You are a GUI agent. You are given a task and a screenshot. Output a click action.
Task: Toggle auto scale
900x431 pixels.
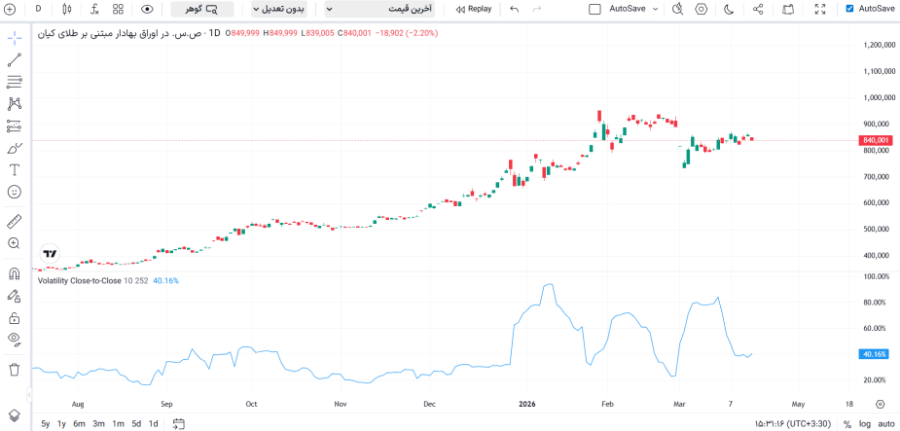tap(886, 424)
